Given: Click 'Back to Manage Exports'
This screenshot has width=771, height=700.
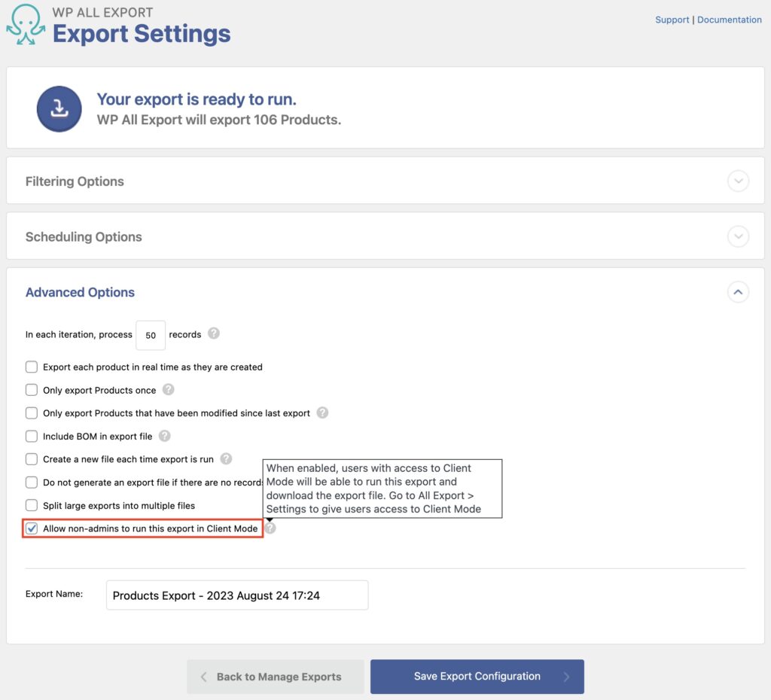Looking at the screenshot, I should [x=275, y=676].
